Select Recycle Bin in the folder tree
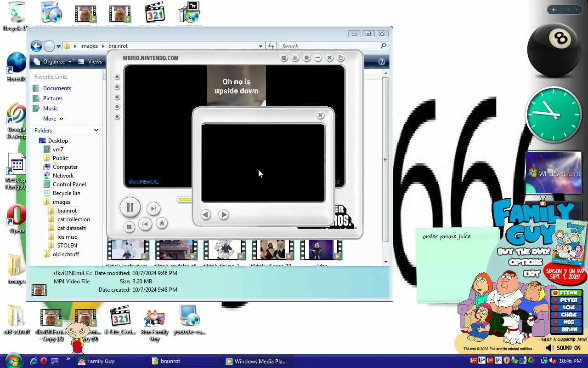 point(67,193)
